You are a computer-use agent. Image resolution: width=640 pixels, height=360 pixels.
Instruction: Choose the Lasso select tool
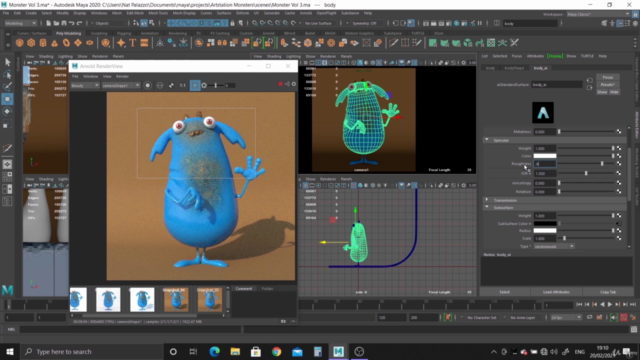(7, 74)
